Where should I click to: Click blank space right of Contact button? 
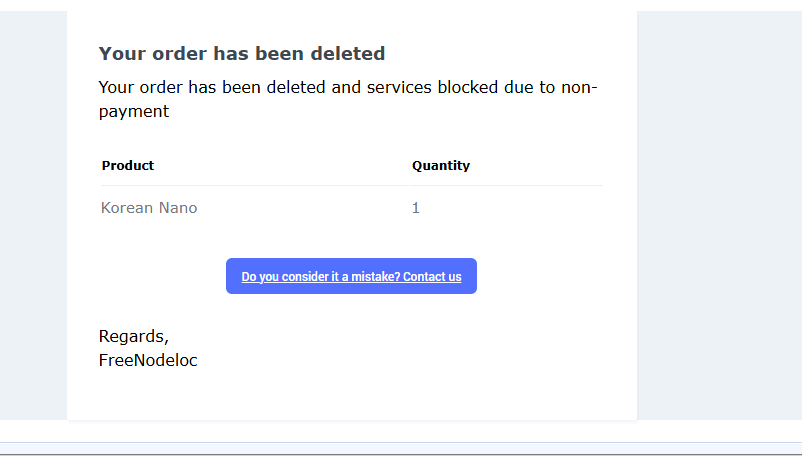coord(540,276)
